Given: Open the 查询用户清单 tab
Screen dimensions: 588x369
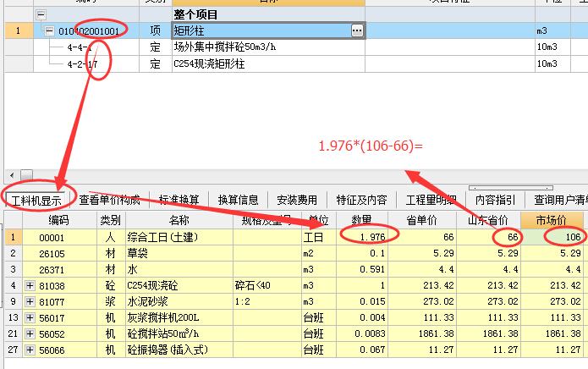Looking at the screenshot, I should [559, 200].
